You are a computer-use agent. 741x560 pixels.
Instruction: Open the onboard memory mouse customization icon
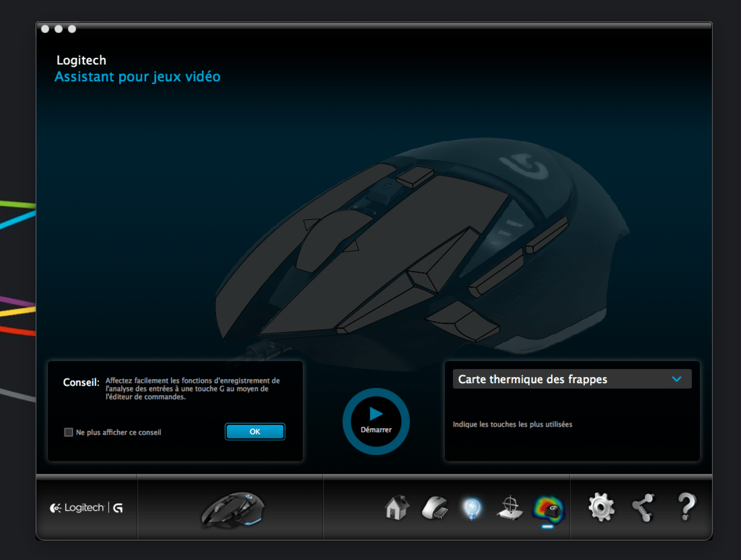point(435,508)
